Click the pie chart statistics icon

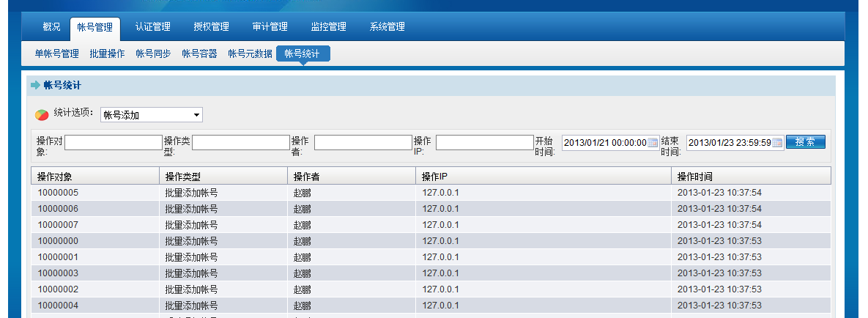click(x=42, y=114)
